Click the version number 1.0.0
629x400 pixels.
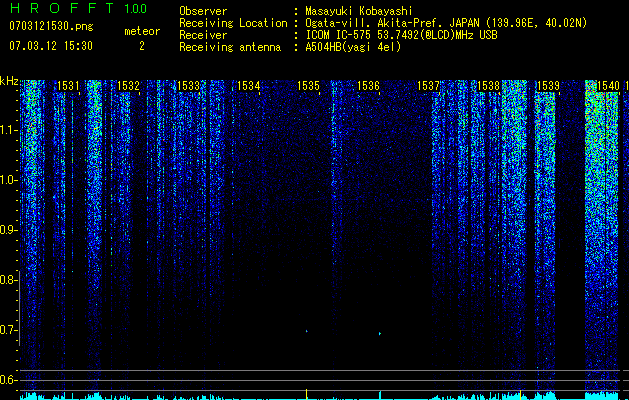tap(135, 8)
